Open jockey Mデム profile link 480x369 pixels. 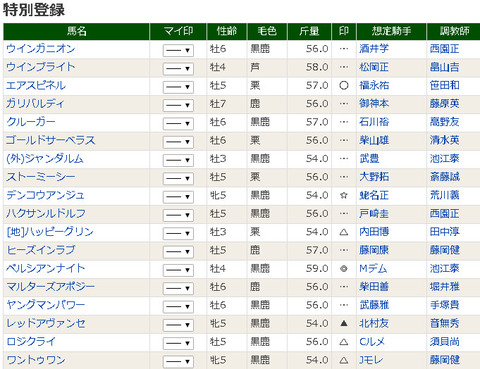[x=373, y=269]
